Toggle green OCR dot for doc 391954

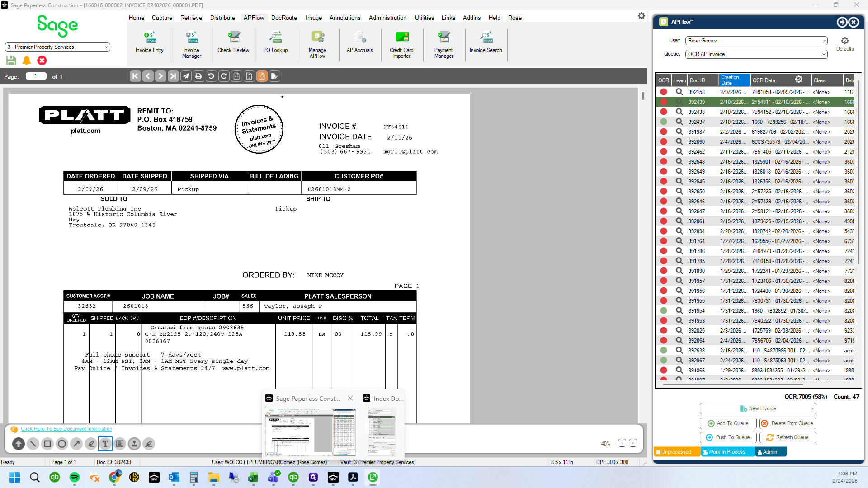[664, 310]
